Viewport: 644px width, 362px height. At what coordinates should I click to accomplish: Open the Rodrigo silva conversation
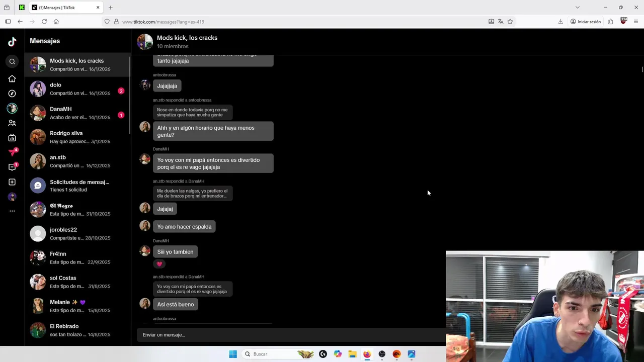coord(77,137)
